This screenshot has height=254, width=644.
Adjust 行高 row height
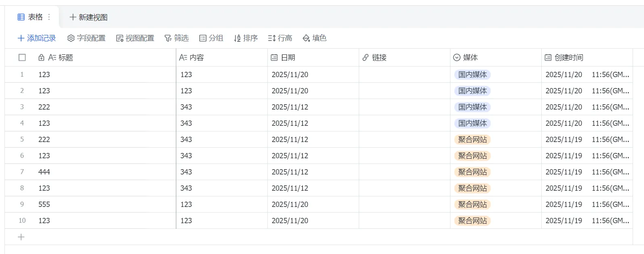pyautogui.click(x=280, y=38)
